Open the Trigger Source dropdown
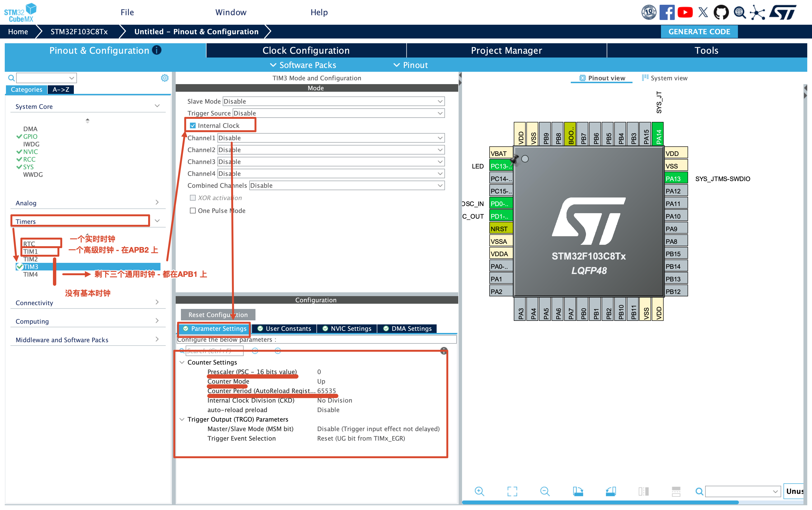Screen dimensions: 812x510 [x=339, y=113]
